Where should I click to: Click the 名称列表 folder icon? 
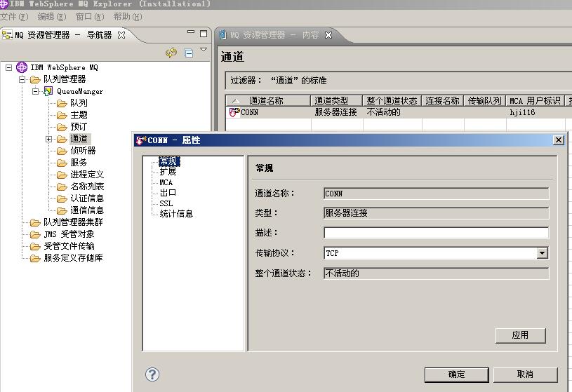(x=62, y=187)
